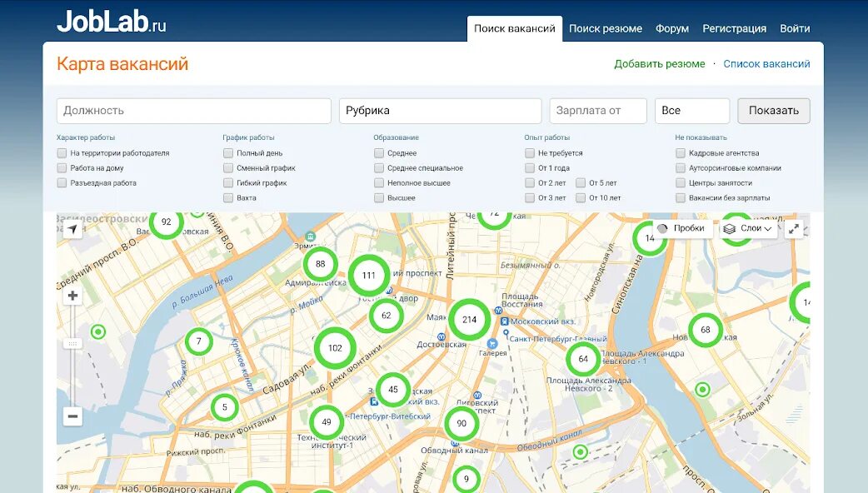Open the 'Все' dropdown
This screenshot has width=868, height=493.
pyautogui.click(x=692, y=111)
